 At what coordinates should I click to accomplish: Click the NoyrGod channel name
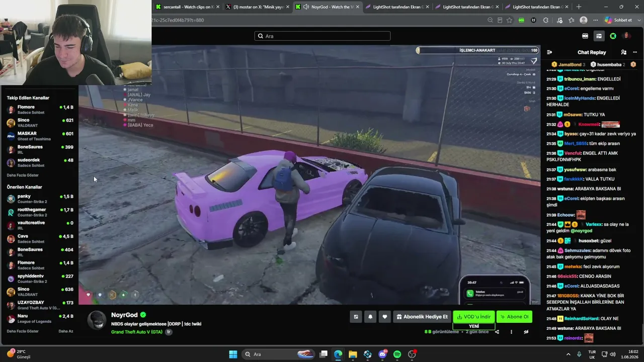click(x=124, y=315)
